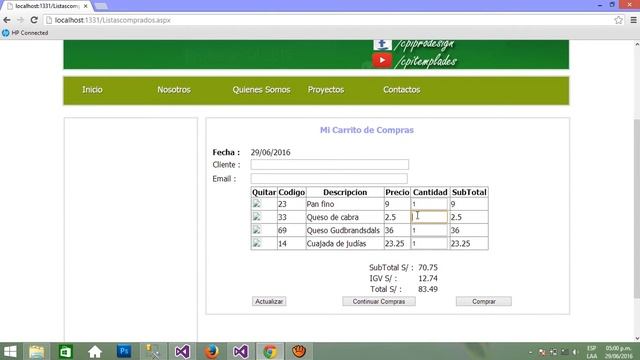Reload the page with the refresh icon

(x=34, y=20)
